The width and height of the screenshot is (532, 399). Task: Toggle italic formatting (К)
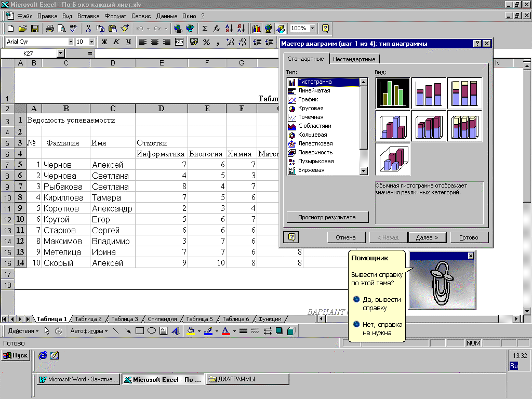point(116,42)
